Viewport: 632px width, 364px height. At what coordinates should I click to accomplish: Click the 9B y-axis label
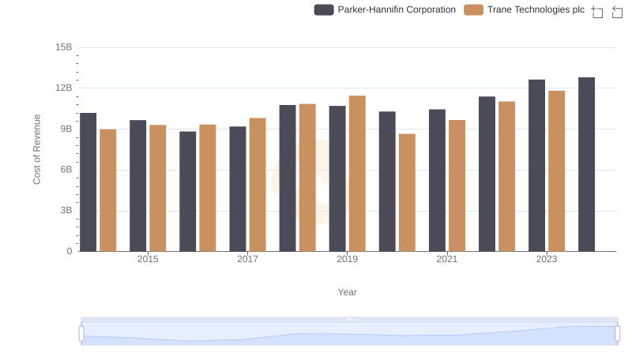(x=66, y=129)
